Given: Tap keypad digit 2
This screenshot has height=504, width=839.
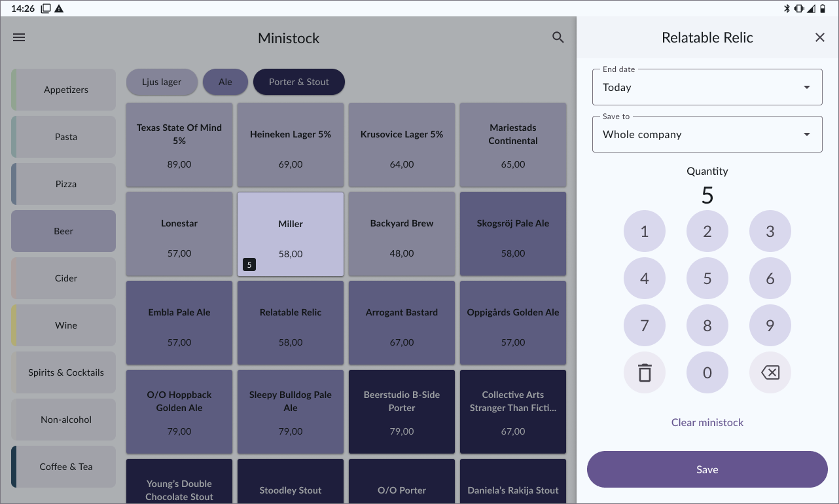Looking at the screenshot, I should pos(707,231).
